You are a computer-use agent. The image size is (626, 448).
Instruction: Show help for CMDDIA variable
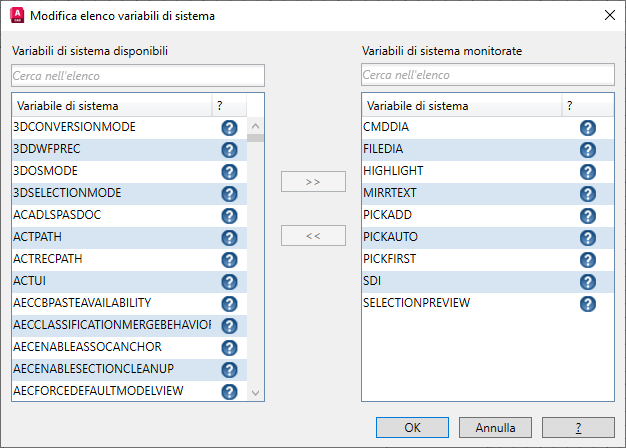coord(588,128)
